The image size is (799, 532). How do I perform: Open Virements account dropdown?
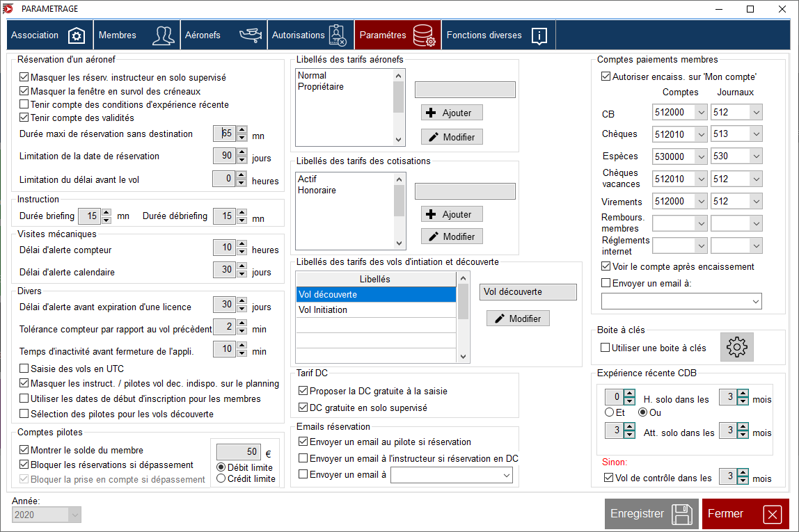click(x=701, y=201)
